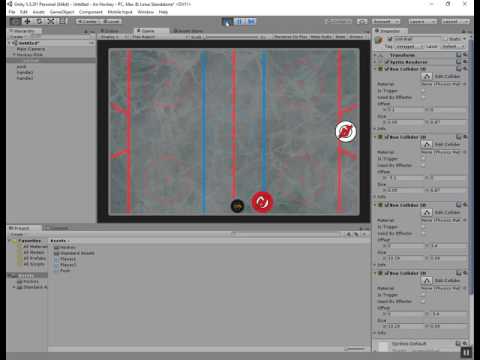
Task: Toggle the GameObject active checkbox in Inspector
Action: coord(390,39)
